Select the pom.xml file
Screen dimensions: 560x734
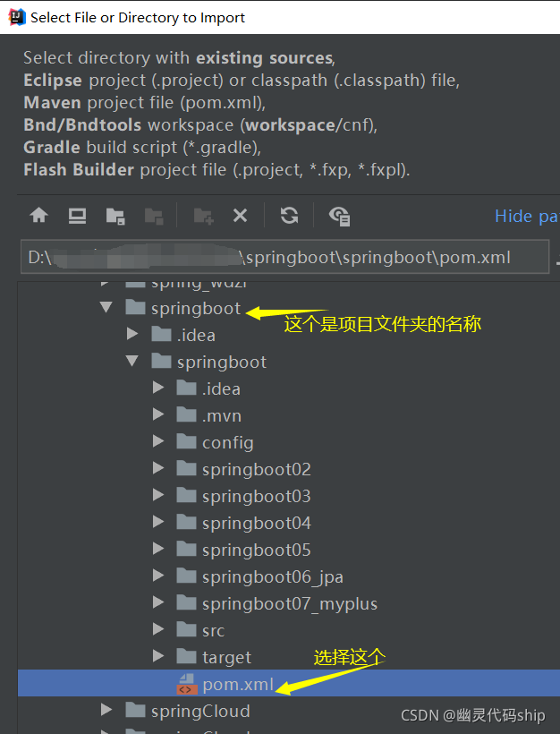(289, 683)
